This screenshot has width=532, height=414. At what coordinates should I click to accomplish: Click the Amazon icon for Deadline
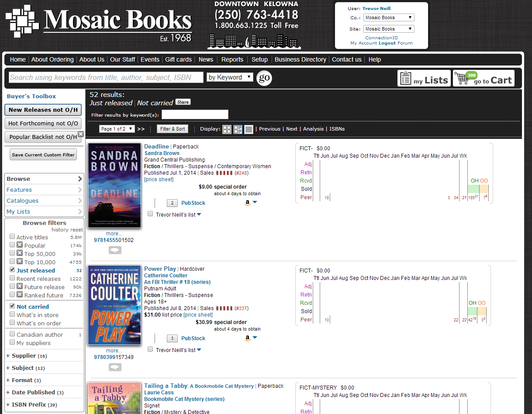248,203
